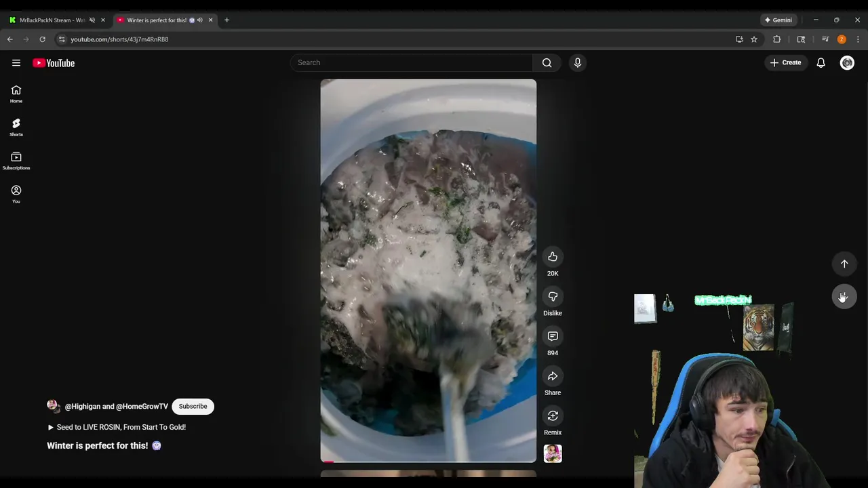
Task: Close the MrBackPackN Stream tab
Action: pos(103,20)
